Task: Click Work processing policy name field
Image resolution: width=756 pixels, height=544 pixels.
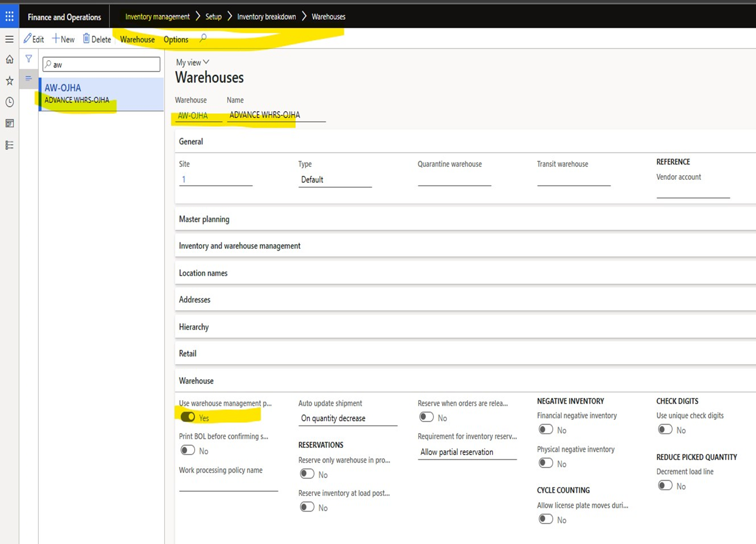Action: coord(229,484)
